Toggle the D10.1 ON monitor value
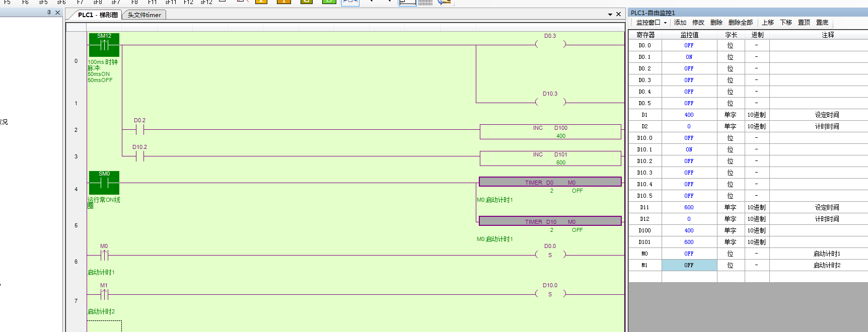 point(689,150)
